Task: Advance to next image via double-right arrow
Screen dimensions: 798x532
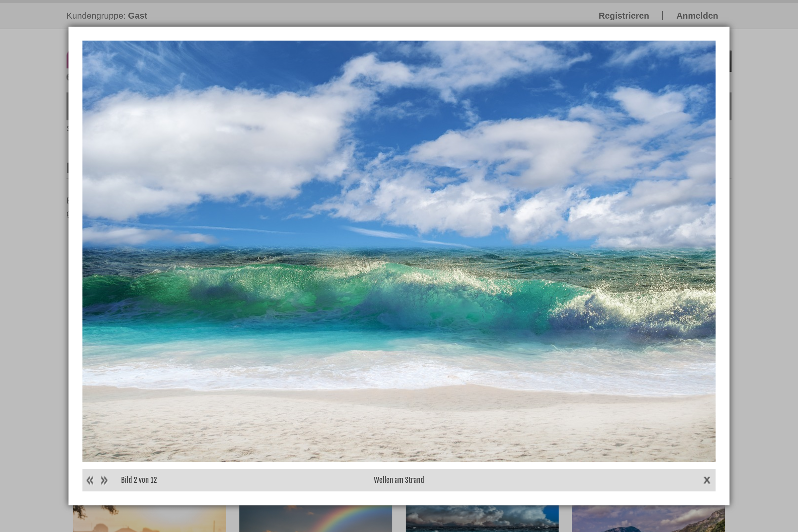Action: click(x=104, y=480)
